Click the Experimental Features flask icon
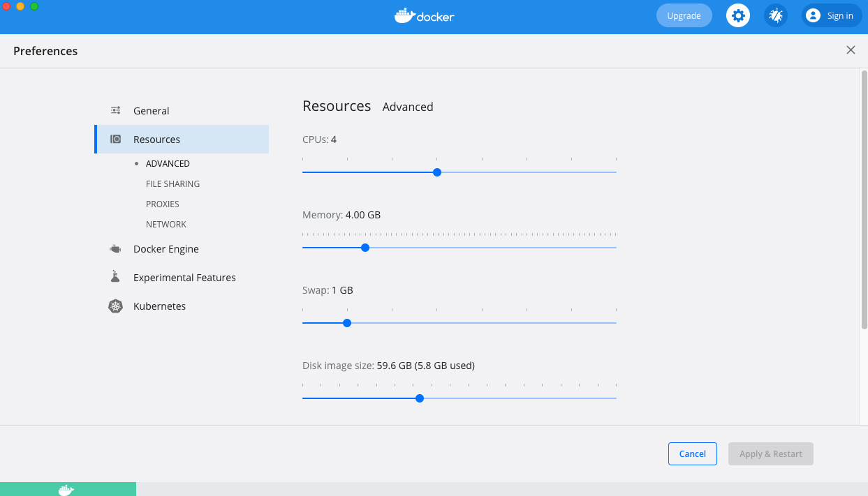Screen dimensions: 868x496 click(116, 277)
